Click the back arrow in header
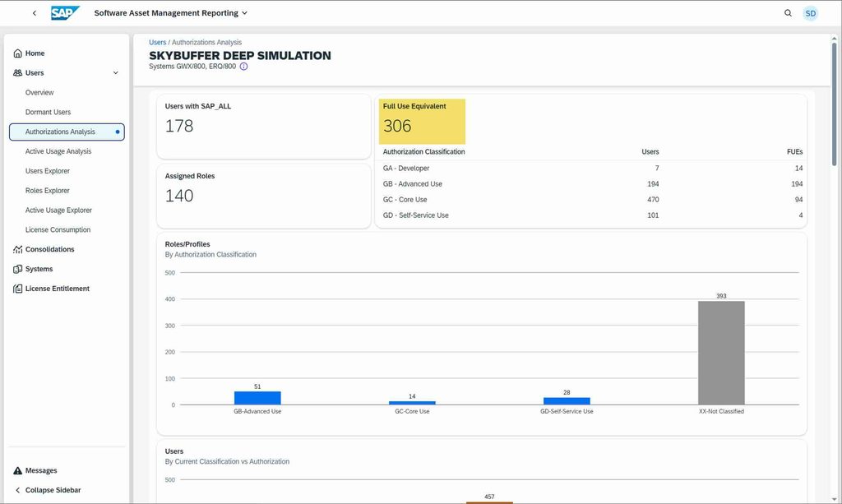The height and width of the screenshot is (504, 842). (35, 13)
